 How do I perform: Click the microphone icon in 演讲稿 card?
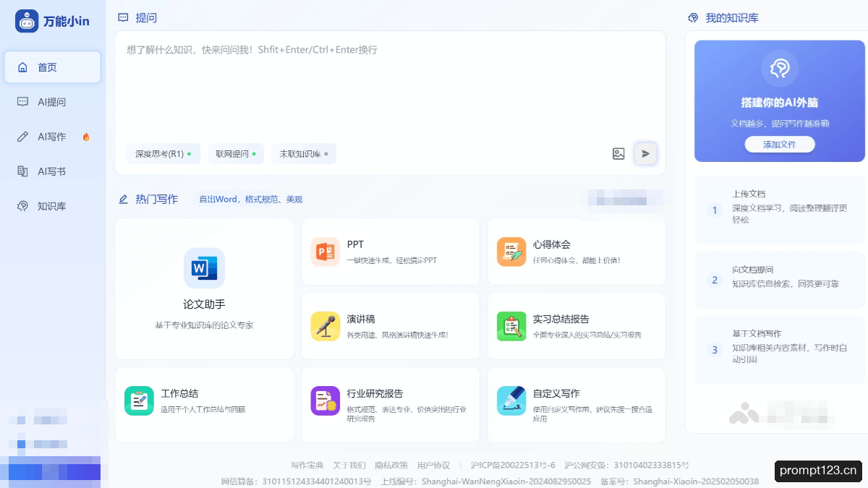[x=325, y=326]
